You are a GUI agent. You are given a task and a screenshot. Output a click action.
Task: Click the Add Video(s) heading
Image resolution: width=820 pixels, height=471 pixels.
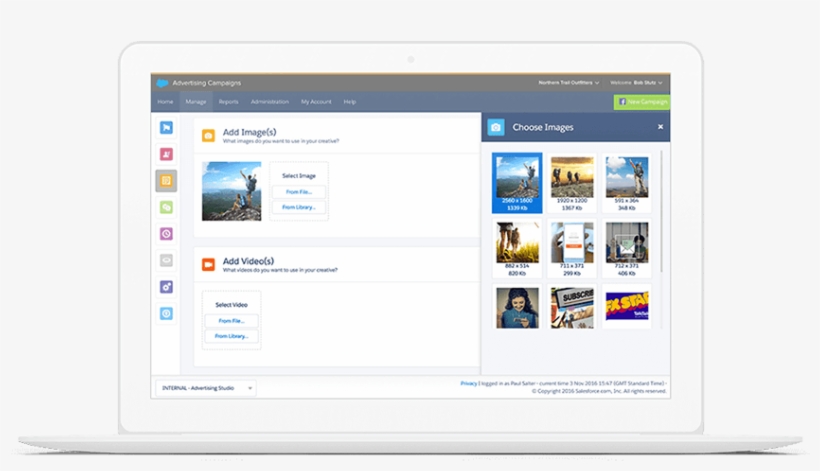tap(248, 261)
